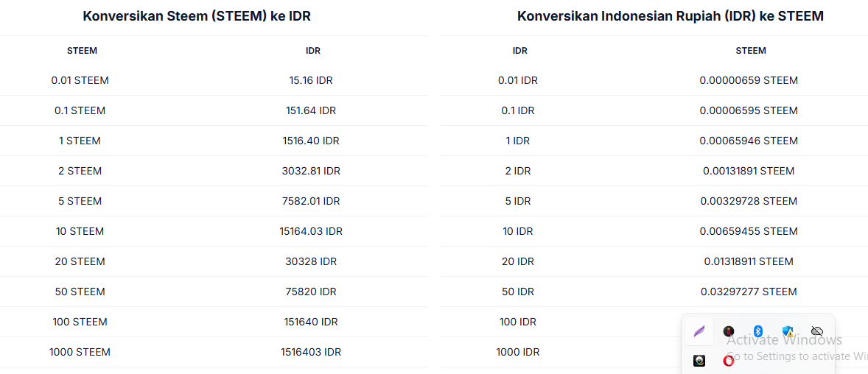Click IDR column header in left table

[x=312, y=50]
